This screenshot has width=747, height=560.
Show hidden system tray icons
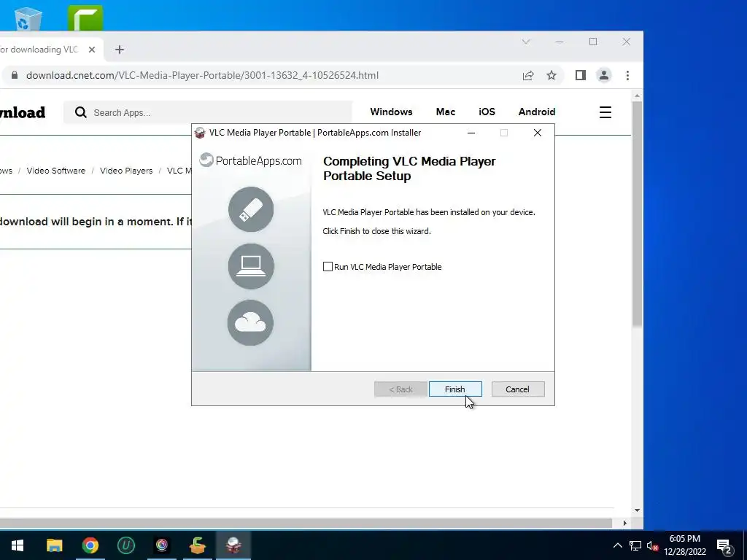tap(617, 545)
